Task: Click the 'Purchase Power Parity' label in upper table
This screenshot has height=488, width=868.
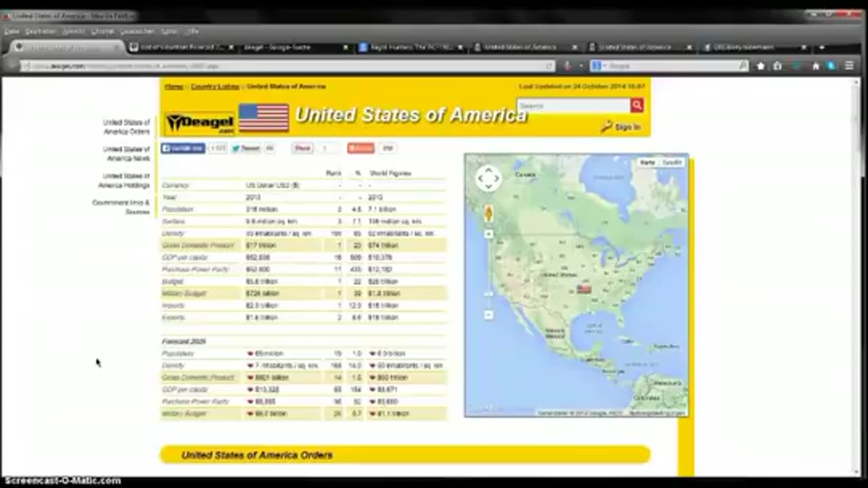Action: [195, 270]
